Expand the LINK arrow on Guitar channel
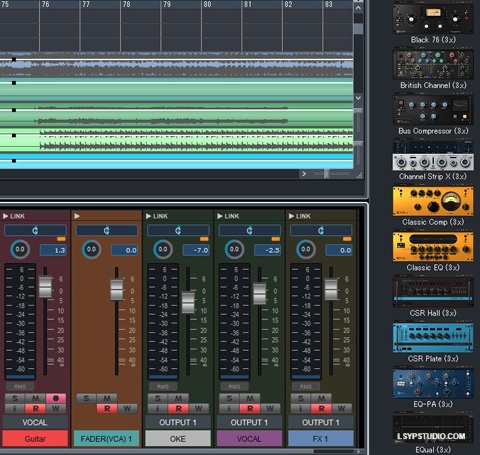Image resolution: width=480 pixels, height=455 pixels. pyautogui.click(x=6, y=216)
